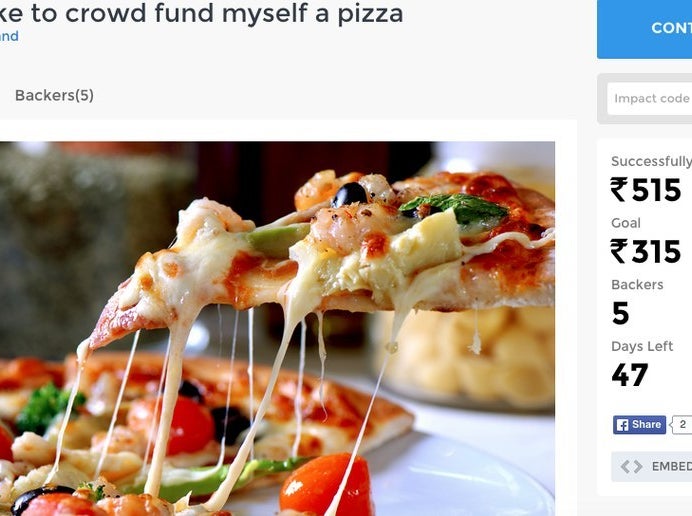
Task: Click the rupee symbol before 315
Action: pyautogui.click(x=619, y=251)
